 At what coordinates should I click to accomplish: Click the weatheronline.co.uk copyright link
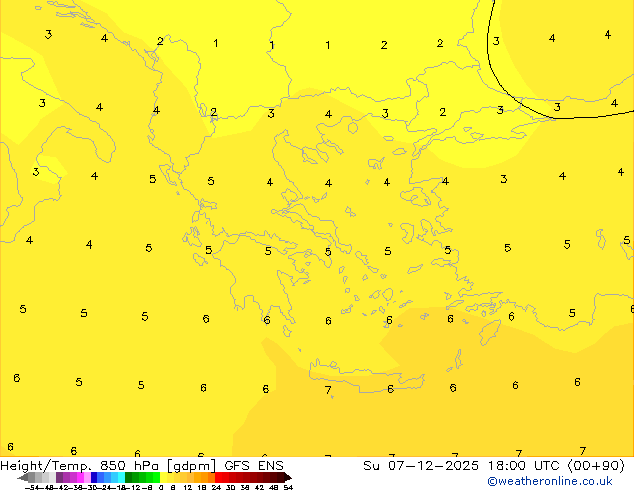coord(550,481)
